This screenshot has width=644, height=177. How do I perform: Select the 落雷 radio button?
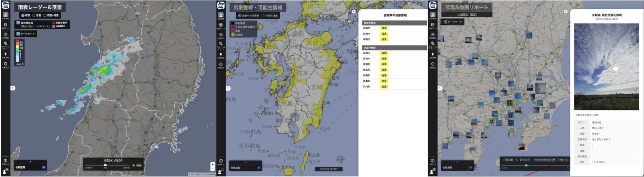[x=34, y=15]
